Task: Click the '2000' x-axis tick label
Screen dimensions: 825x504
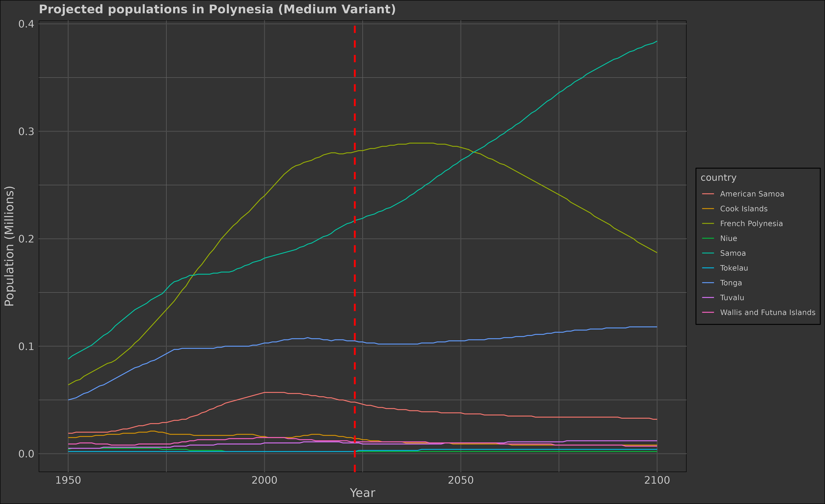Action: click(x=265, y=481)
